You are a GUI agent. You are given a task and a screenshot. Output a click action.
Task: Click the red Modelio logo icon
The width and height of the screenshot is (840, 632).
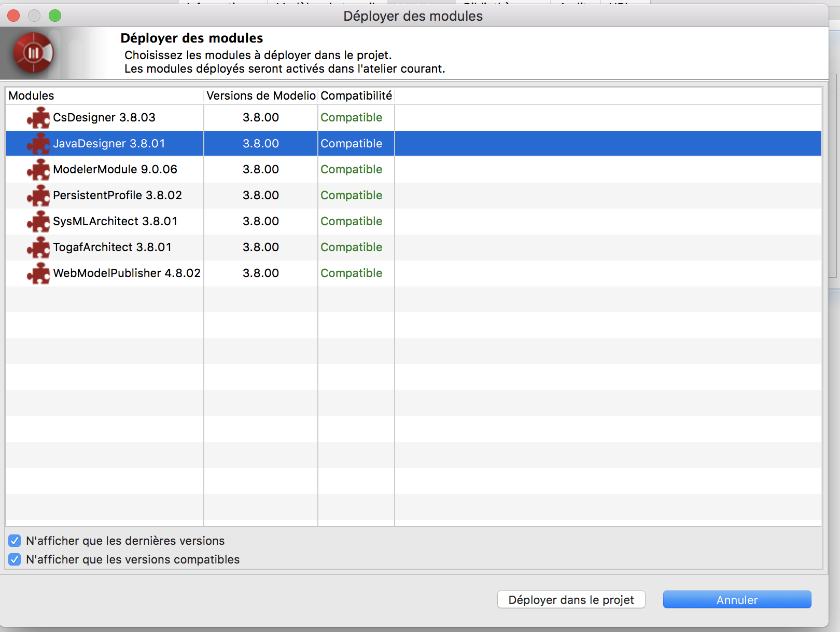[x=34, y=53]
